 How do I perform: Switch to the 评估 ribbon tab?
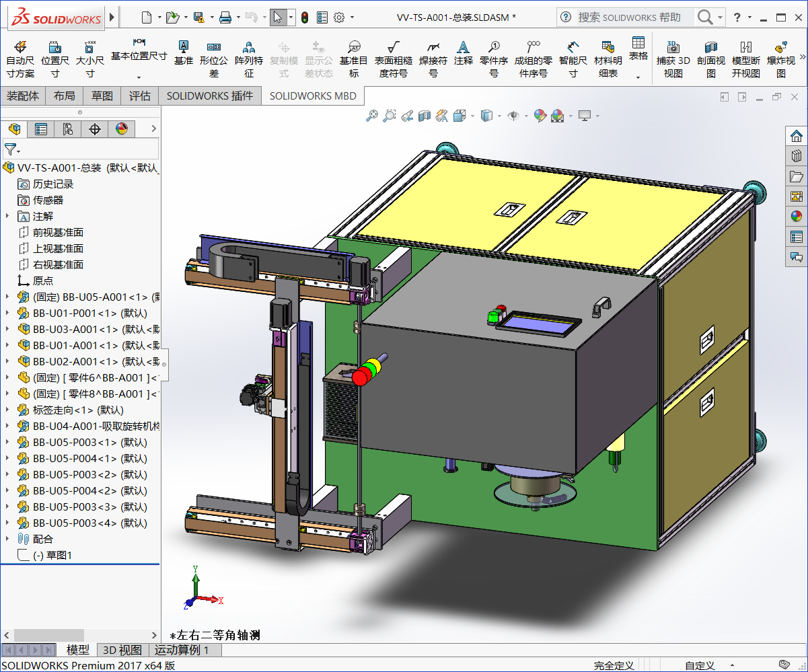point(140,96)
